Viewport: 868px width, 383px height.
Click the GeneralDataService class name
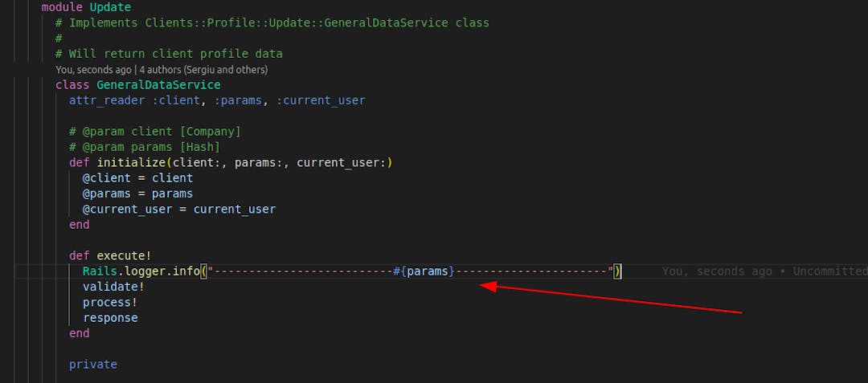[158, 84]
